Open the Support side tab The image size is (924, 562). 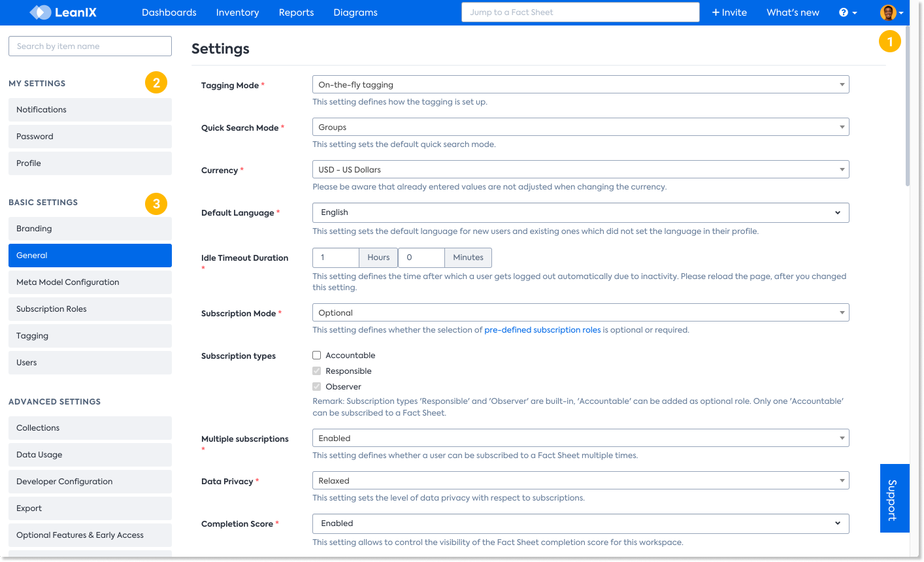[895, 499]
